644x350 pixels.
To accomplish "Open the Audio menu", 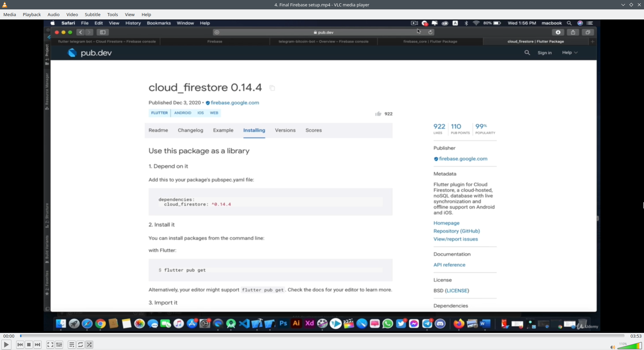I will point(54,14).
